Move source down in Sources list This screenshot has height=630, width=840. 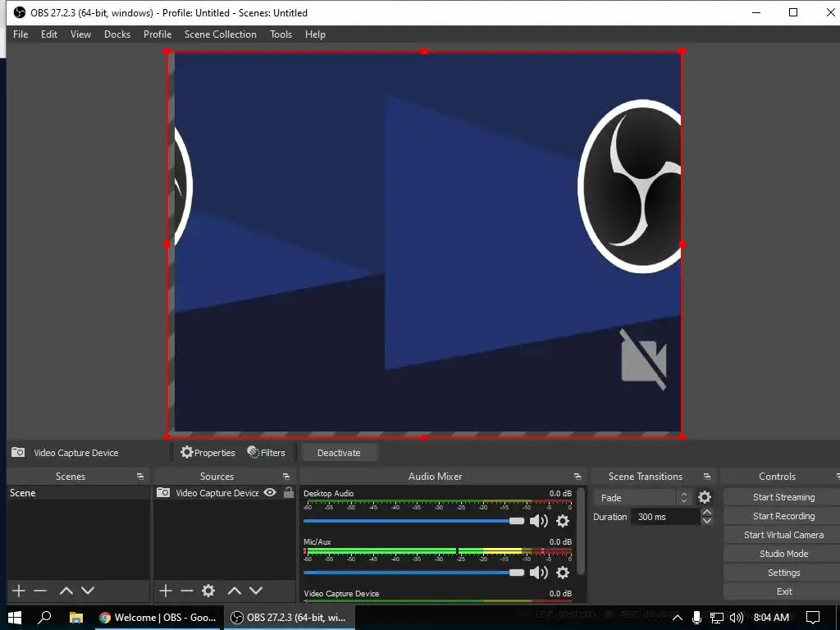pos(256,591)
